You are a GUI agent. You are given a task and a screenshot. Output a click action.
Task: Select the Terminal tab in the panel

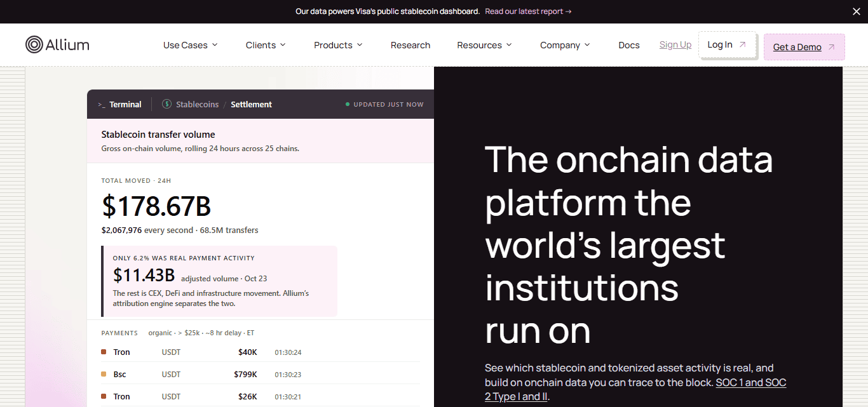pos(119,104)
